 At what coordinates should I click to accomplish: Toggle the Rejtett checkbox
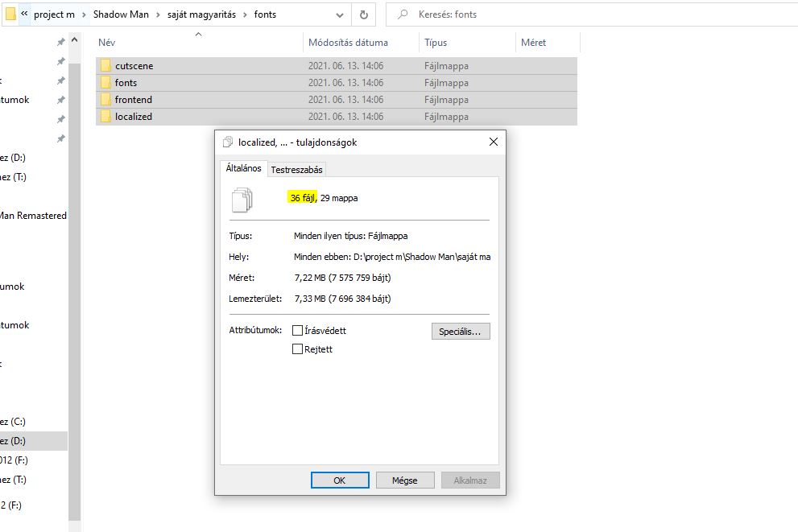tap(298, 349)
